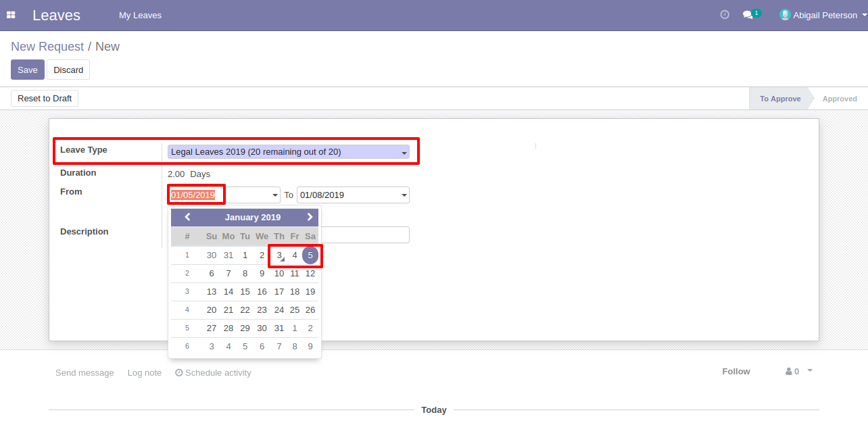The image size is (868, 421).
Task: Click Reset to Draft button
Action: pos(45,99)
